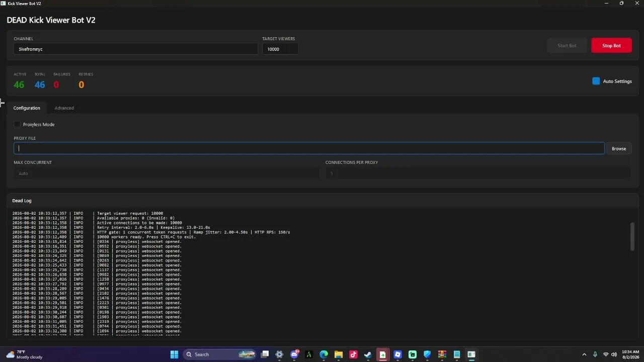Click the Total count value 46

tap(40, 84)
